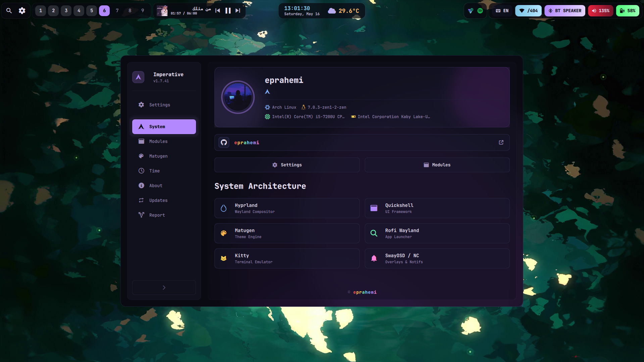The width and height of the screenshot is (644, 362).
Task: Click the GitHub icon
Action: pos(224,142)
